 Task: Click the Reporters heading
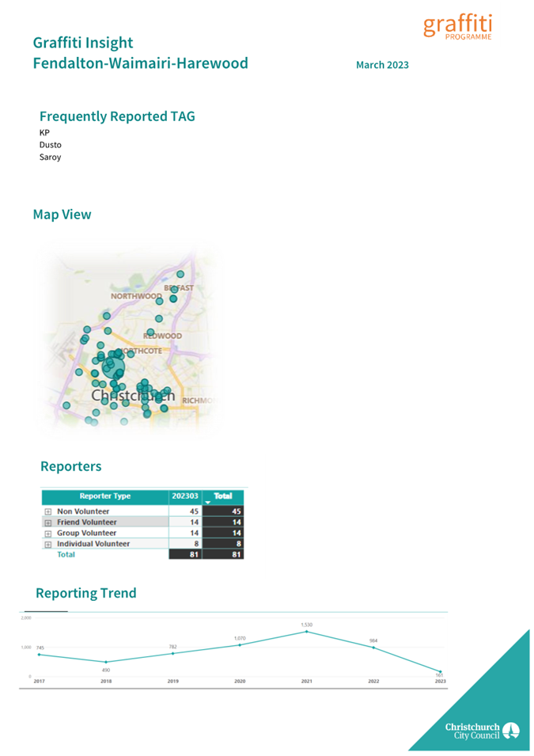click(71, 466)
